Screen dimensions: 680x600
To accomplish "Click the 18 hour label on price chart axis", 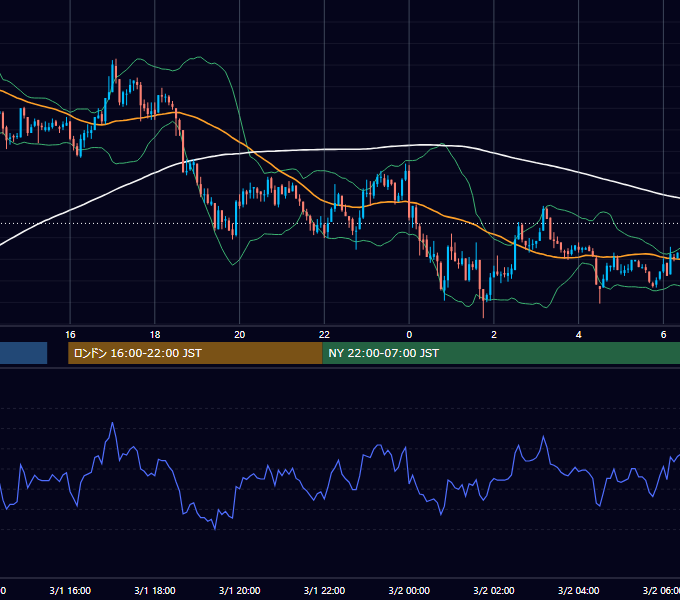I will tap(155, 335).
